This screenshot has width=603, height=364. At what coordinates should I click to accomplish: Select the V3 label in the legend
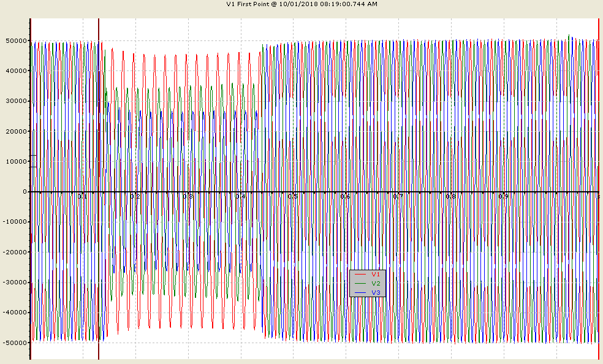tap(376, 293)
